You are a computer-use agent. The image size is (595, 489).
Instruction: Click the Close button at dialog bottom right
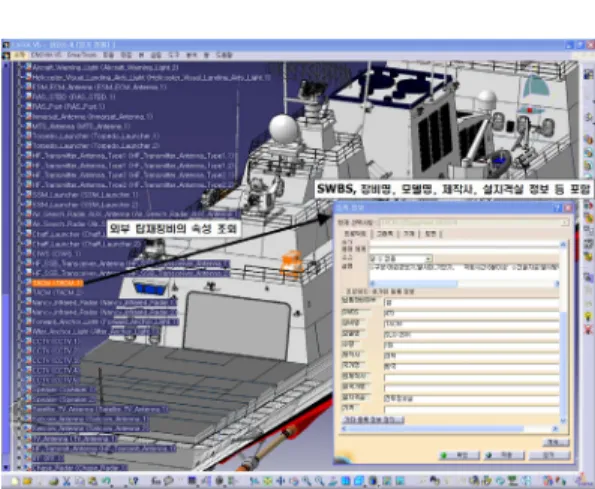tap(549, 455)
